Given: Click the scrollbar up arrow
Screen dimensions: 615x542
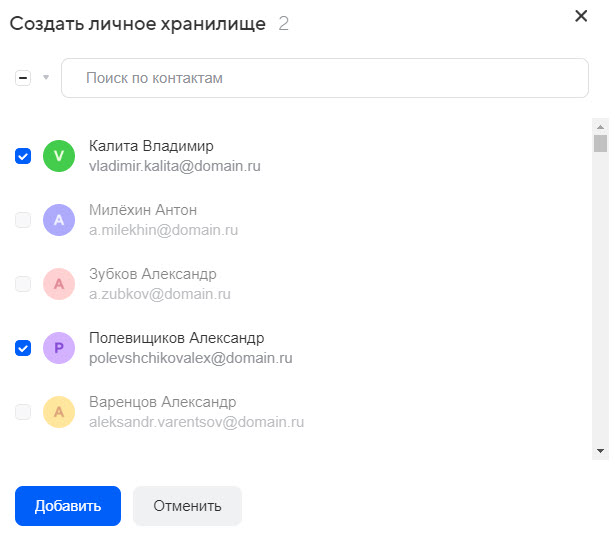Looking at the screenshot, I should coord(600,126).
